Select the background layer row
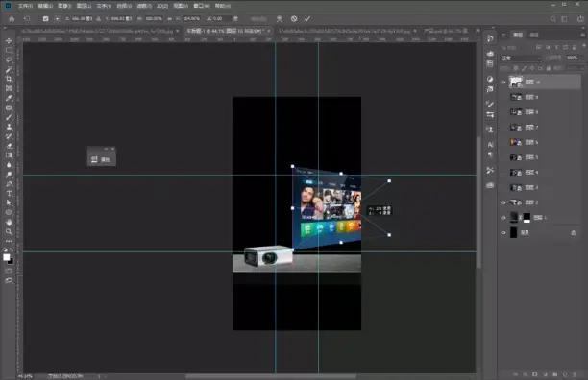 point(540,232)
